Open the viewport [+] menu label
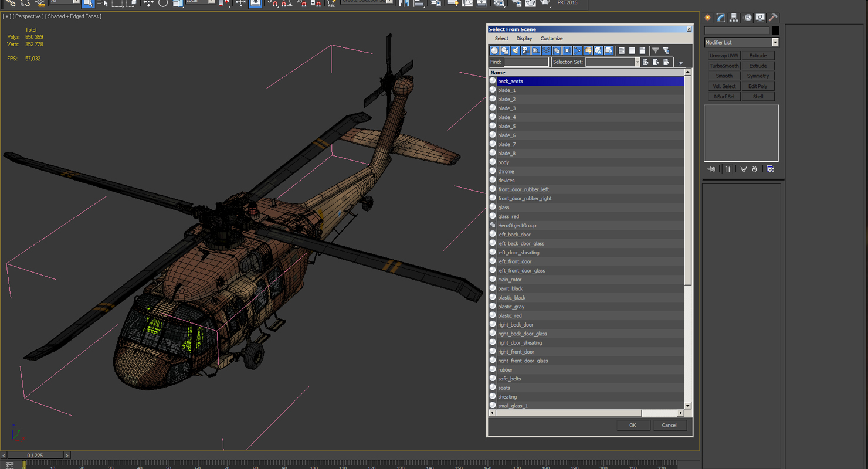 tap(7, 16)
